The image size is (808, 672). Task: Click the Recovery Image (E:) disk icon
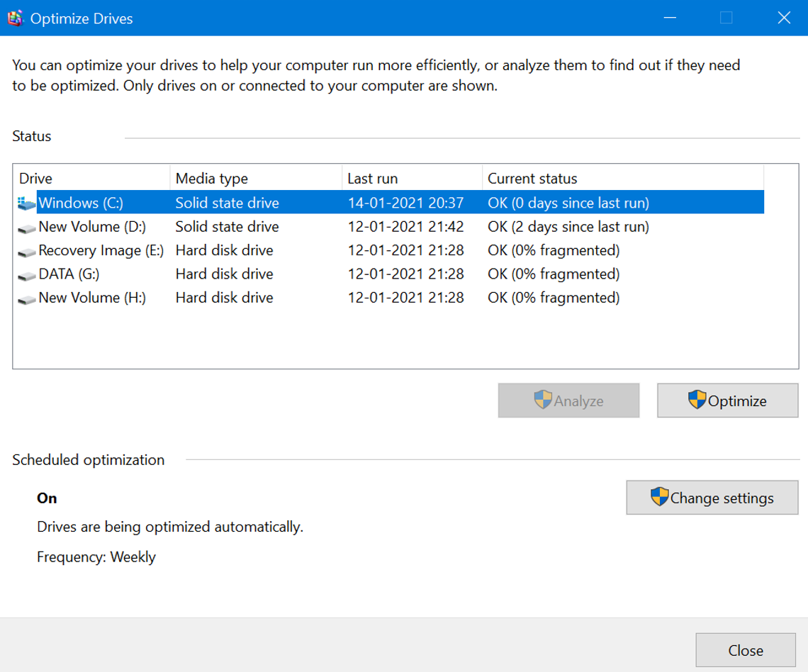click(x=26, y=250)
